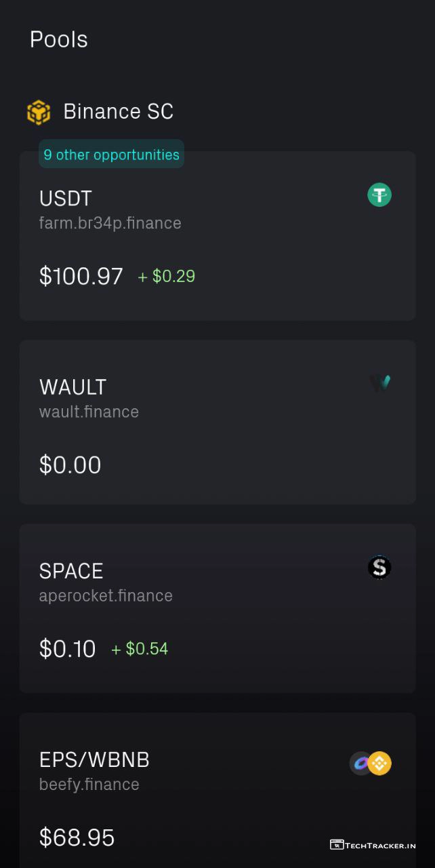Select the Pools heading

[59, 39]
